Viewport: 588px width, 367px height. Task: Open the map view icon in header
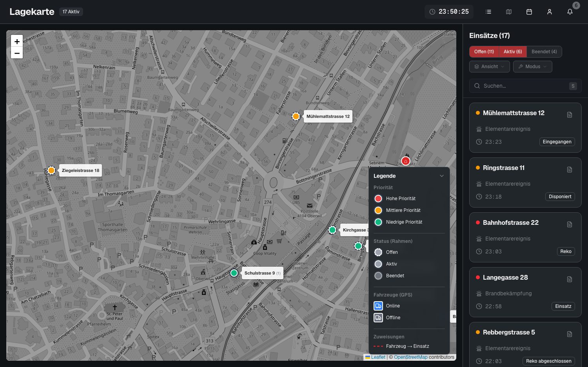[509, 12]
